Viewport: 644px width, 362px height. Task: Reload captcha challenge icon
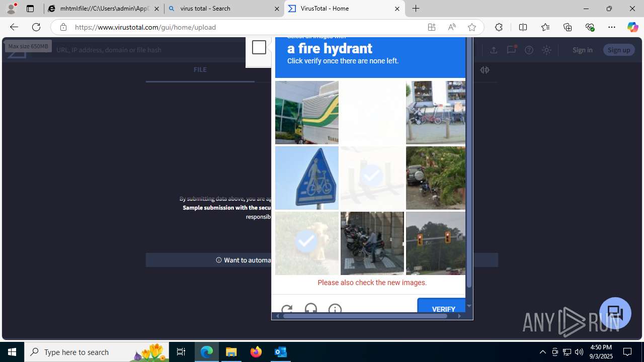click(287, 308)
